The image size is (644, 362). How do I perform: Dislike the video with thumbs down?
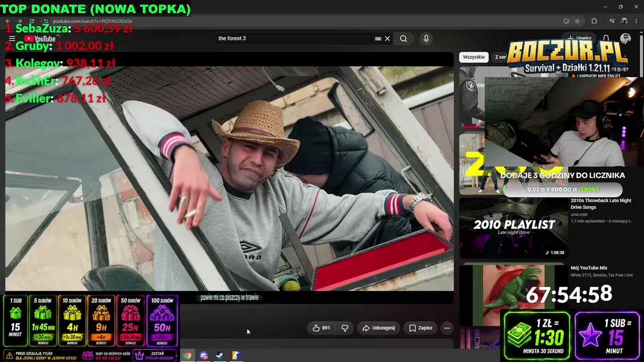tap(345, 328)
